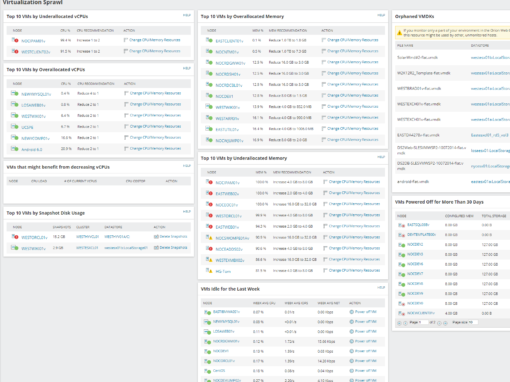Open HELP for Top 10 Overallocated vCPUs
Viewport: 510px width, 382px height.
(187, 68)
